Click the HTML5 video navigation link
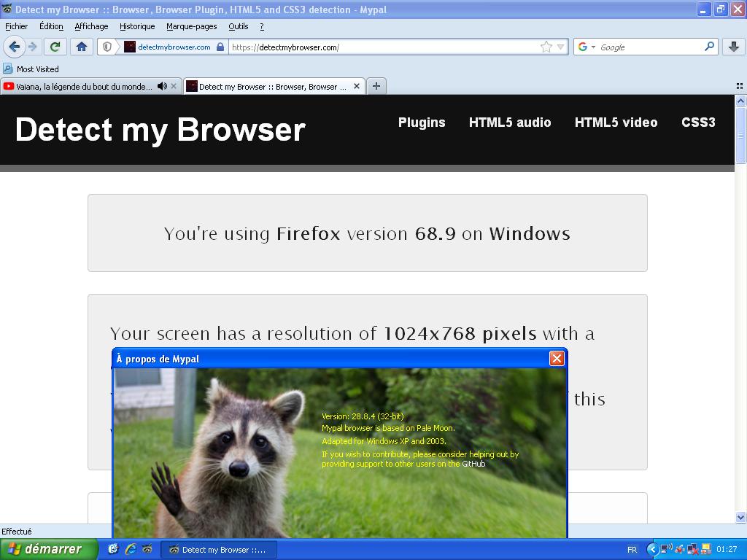 [x=616, y=122]
